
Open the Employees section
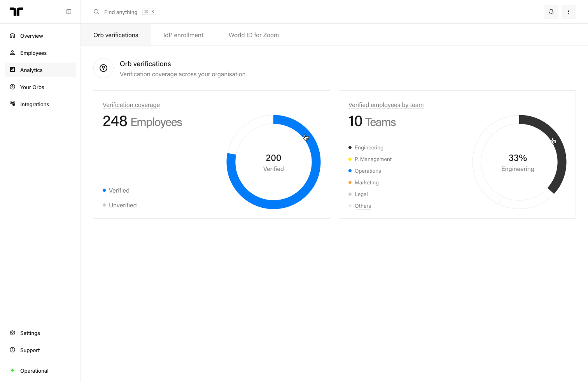40,53
